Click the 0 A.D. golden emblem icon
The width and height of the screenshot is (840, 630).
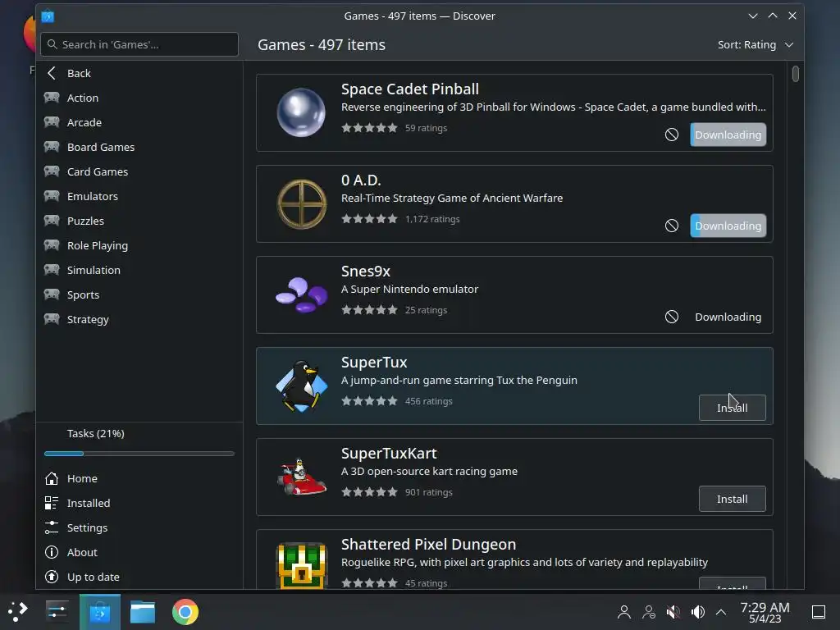tap(302, 204)
